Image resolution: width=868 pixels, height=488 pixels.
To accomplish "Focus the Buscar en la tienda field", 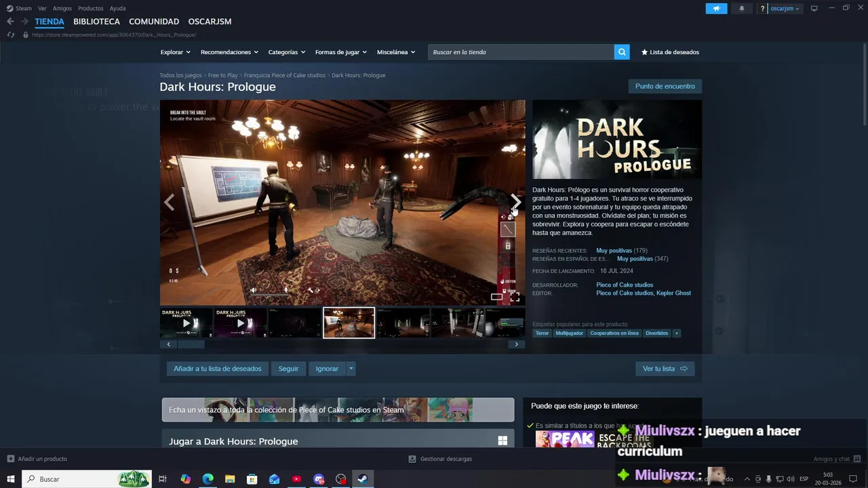I will [521, 52].
